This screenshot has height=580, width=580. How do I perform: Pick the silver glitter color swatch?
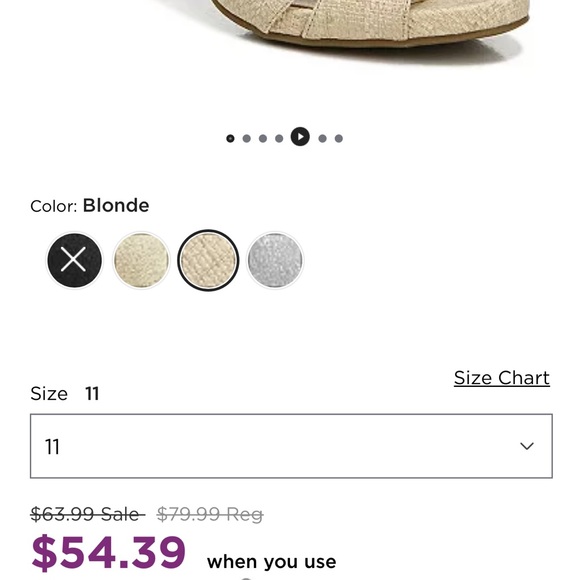pos(275,260)
